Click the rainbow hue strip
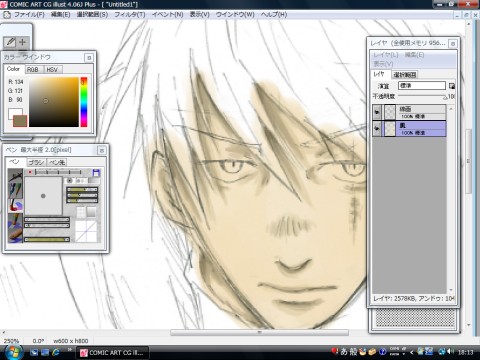Image resolution: width=480 pixels, height=360 pixels. coord(84,102)
